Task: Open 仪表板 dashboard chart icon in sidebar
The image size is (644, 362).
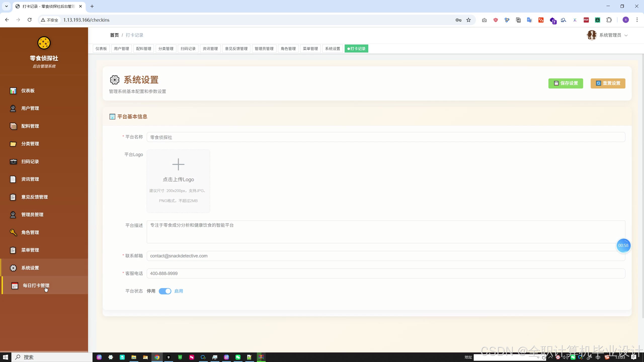Action: (x=13, y=91)
